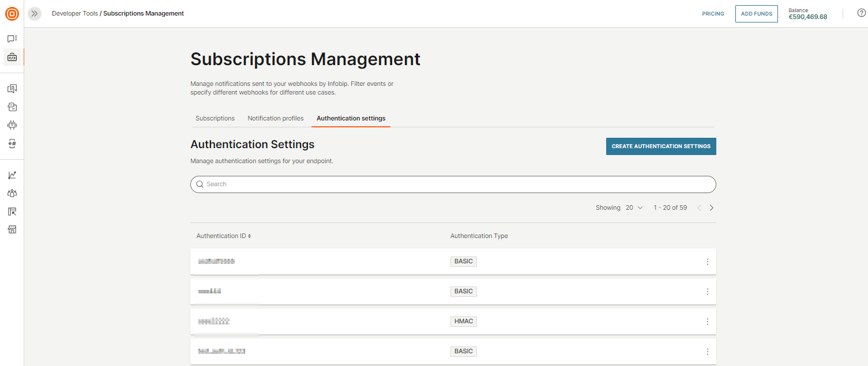Screen dimensions: 868x366
Task: Open the Analytics chart icon in the sidebar
Action: click(x=12, y=174)
